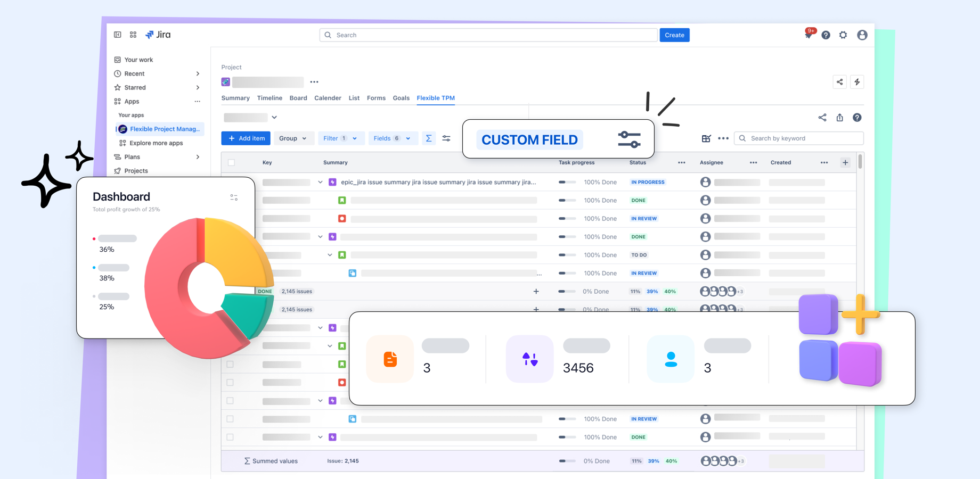
Task: Focus the top Search field
Action: coord(488,35)
